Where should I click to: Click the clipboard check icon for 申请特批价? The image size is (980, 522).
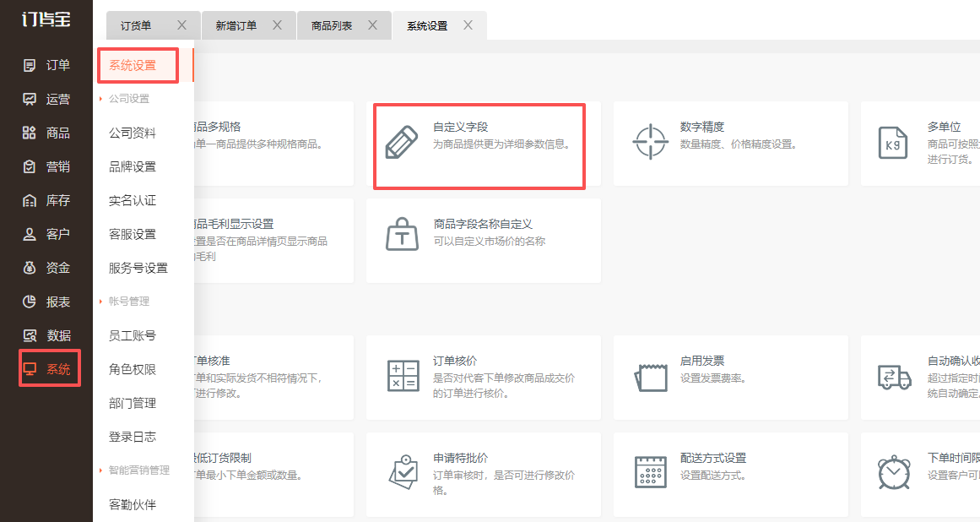[x=403, y=472]
